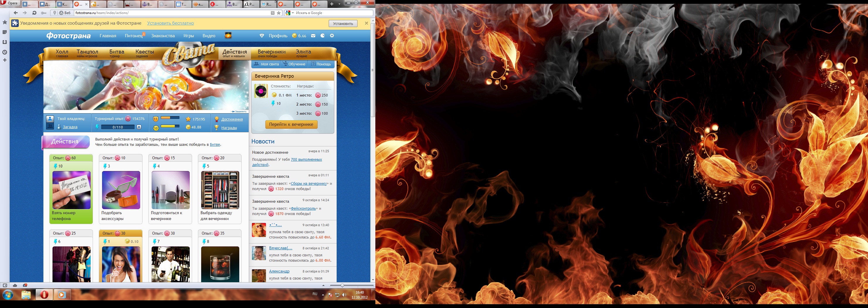Show hidden system tray icons
The image size is (868, 308).
tap(323, 295)
